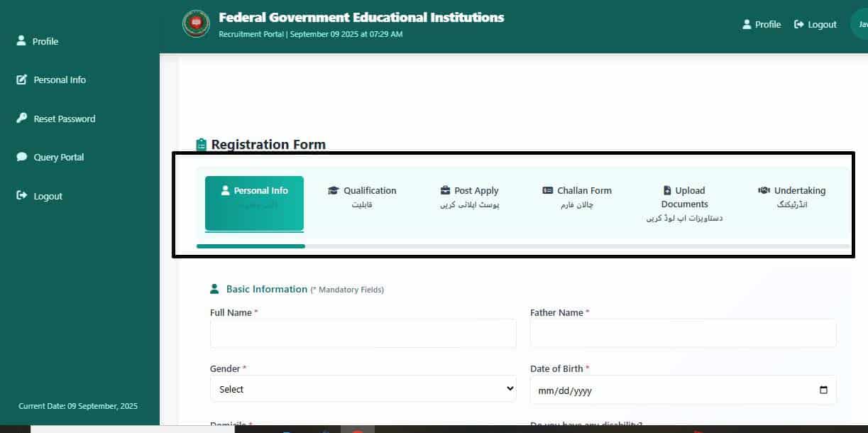The image size is (868, 433).
Task: Click the registration progress bar
Action: pyautogui.click(x=522, y=246)
